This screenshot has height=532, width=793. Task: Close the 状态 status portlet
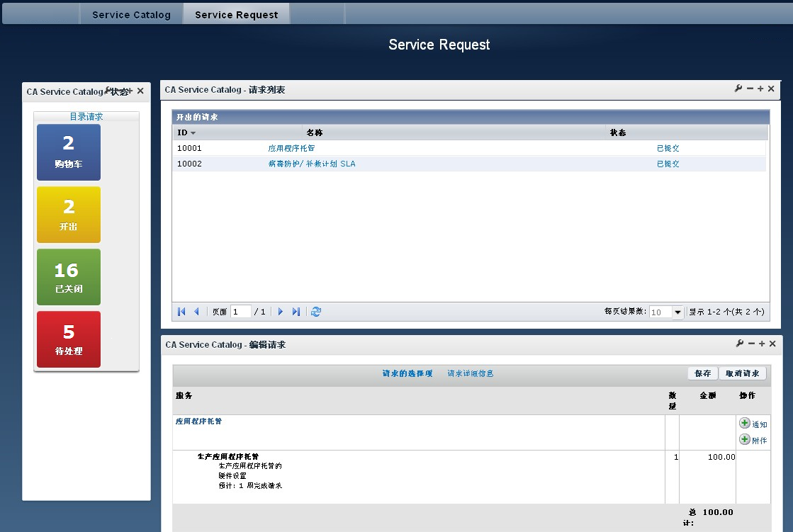140,91
